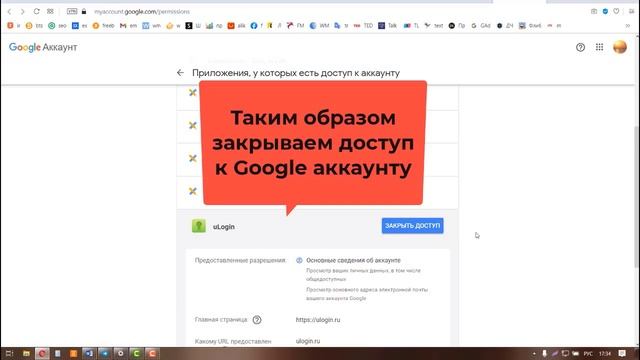Open the help question mark icon
This screenshot has width=640, height=360.
pyautogui.click(x=580, y=47)
